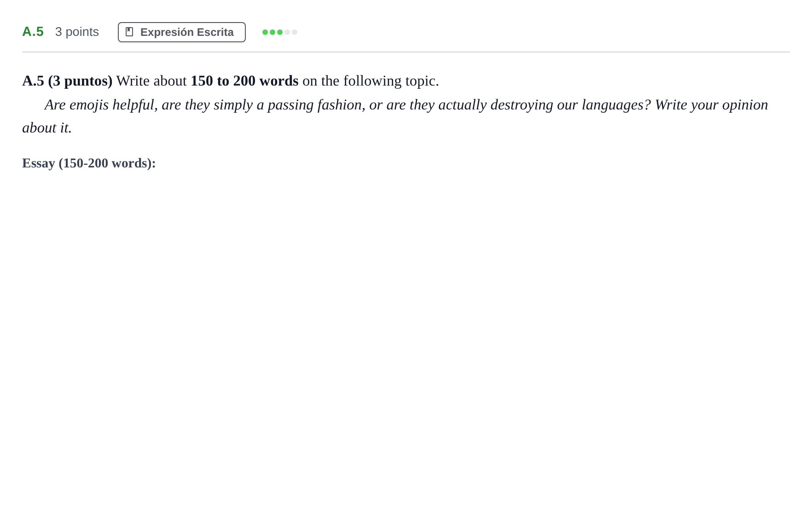Click 'Write your opinion' in the prompt
The image size is (812, 528).
(711, 105)
